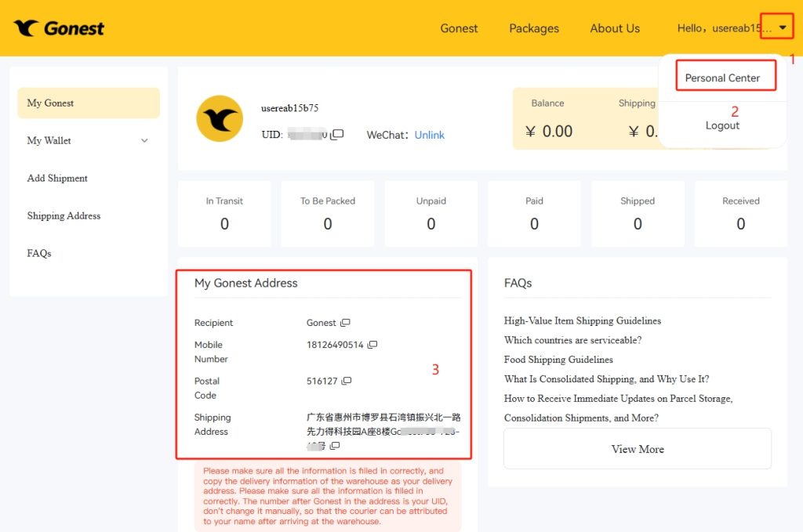Screen dimensions: 803x532
Task: Choose Logout from account menu
Action: point(722,125)
